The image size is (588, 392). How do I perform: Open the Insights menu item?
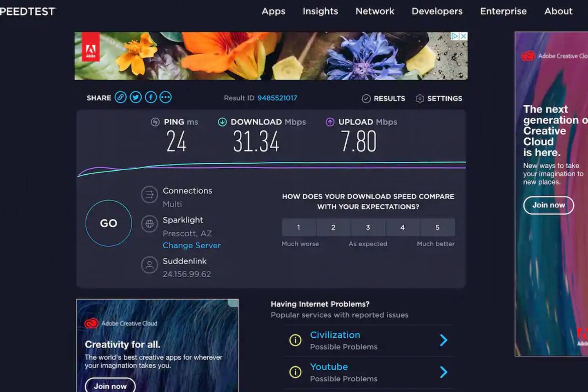point(320,11)
